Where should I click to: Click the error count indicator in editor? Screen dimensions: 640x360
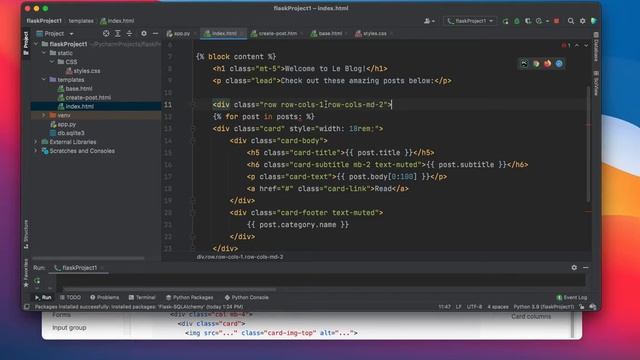(x=566, y=45)
